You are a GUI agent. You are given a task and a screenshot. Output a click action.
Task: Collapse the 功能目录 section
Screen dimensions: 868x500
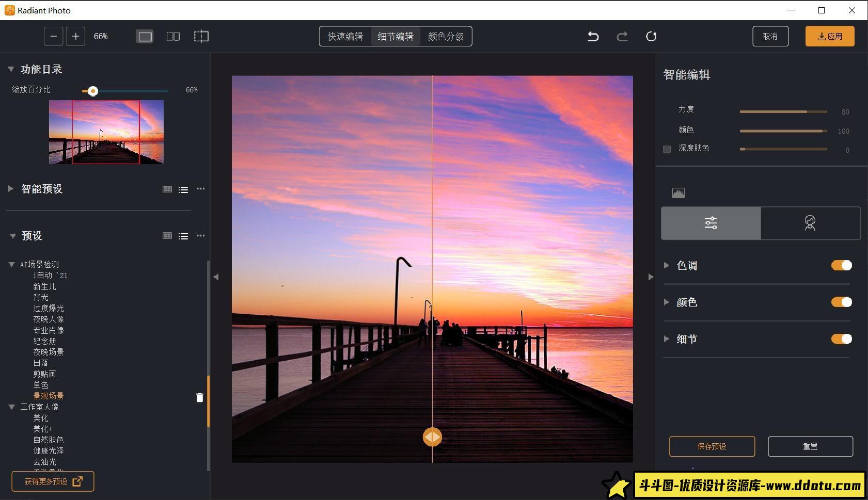tap(10, 69)
